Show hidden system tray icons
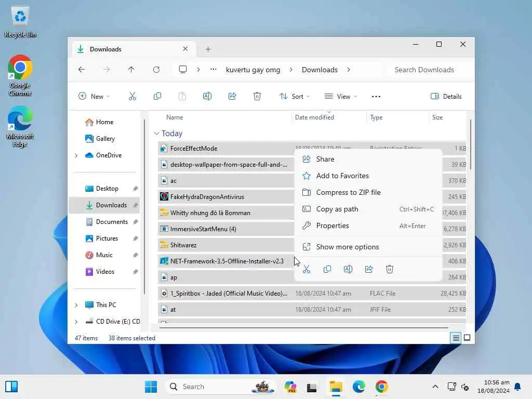 click(435, 387)
